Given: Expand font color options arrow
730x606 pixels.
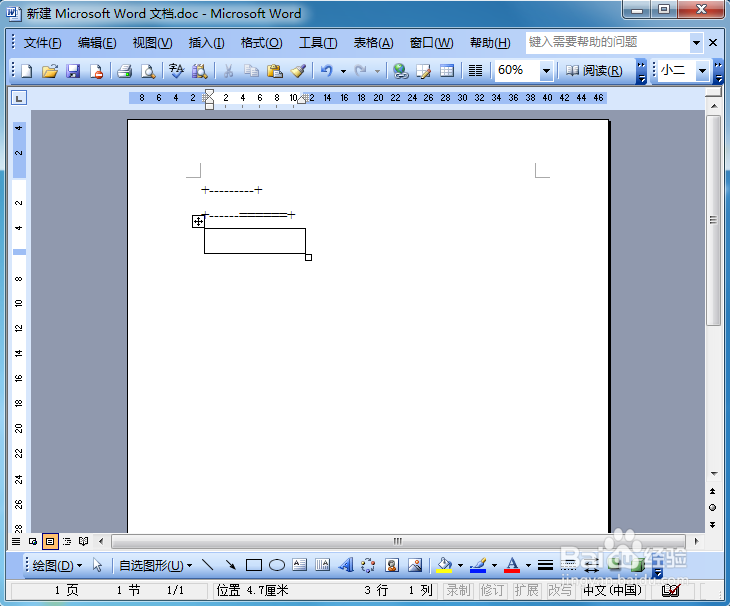Looking at the screenshot, I should 528,566.
